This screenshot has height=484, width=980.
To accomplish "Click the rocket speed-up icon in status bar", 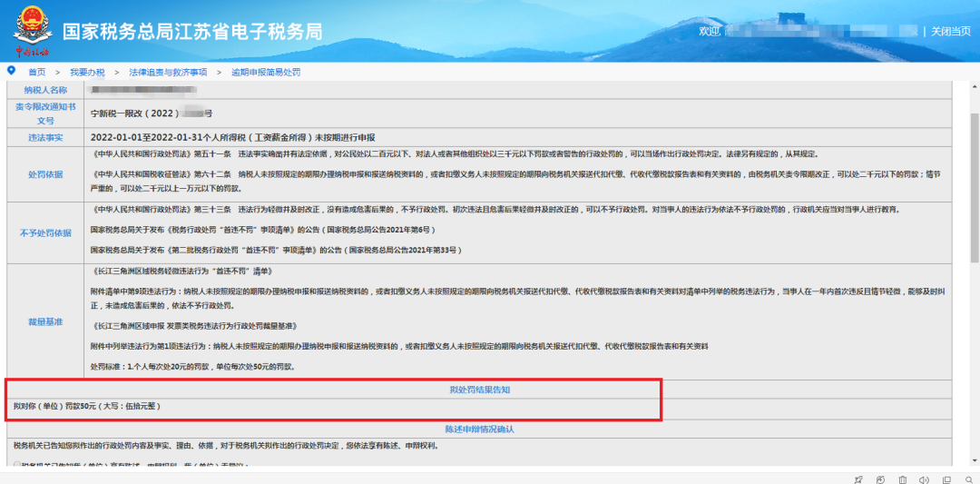I will point(858,479).
